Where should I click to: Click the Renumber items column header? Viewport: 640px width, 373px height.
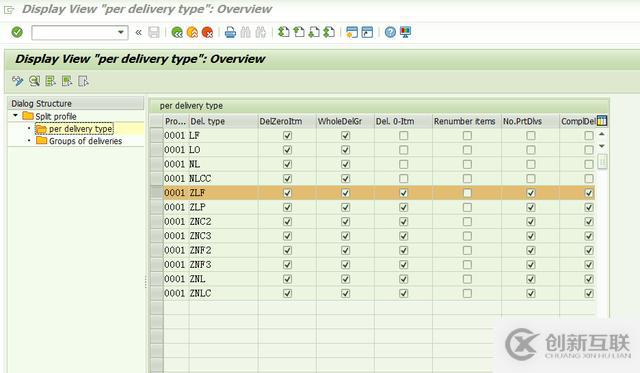(467, 121)
